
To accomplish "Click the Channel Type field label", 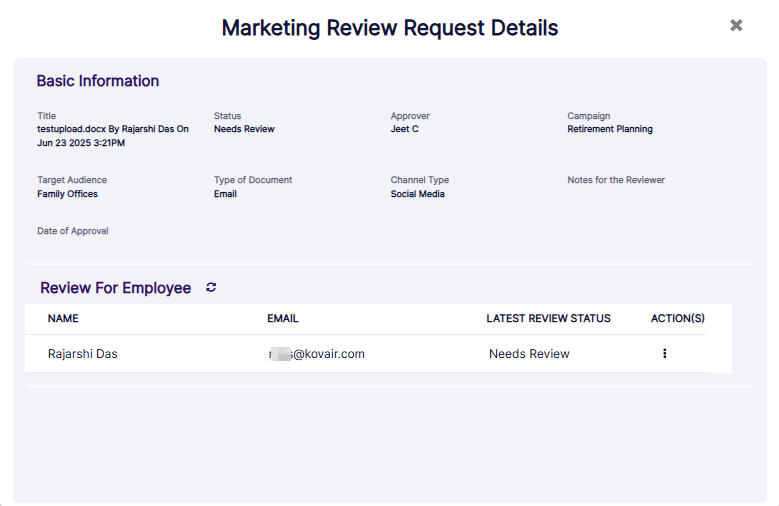I will [419, 180].
